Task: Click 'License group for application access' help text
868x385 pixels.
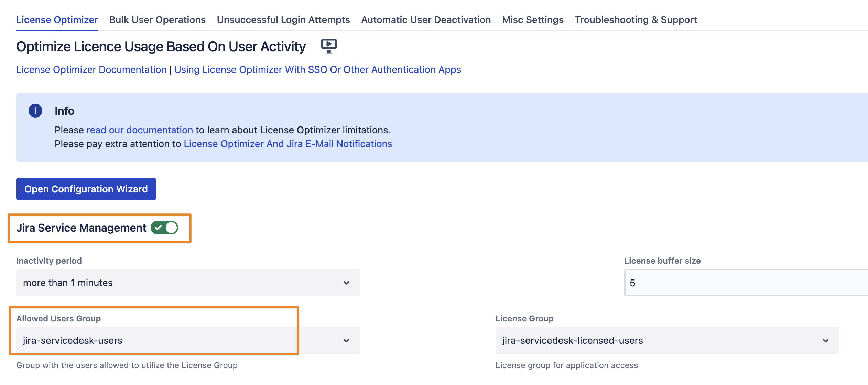Action: point(567,365)
